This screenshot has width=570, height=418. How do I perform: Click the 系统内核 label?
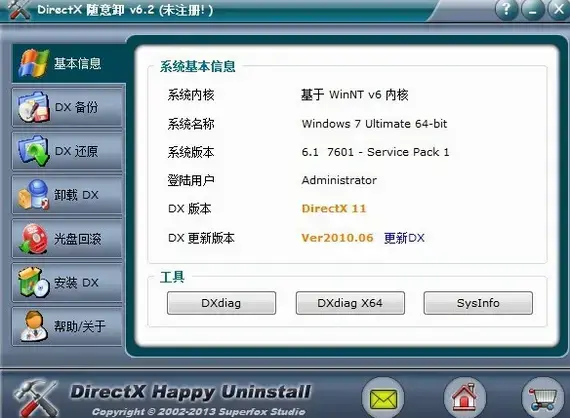point(191,95)
